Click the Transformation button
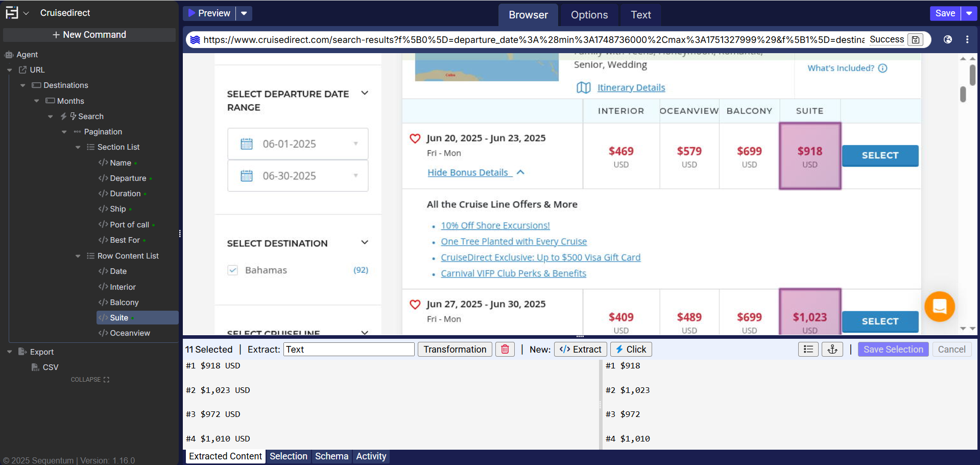Viewport: 980px width, 465px height. pos(455,350)
